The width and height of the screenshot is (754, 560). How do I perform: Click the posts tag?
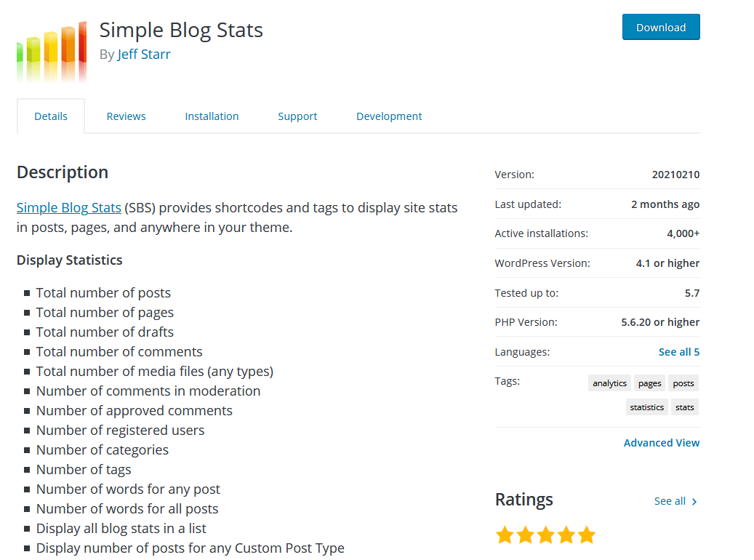click(x=683, y=383)
